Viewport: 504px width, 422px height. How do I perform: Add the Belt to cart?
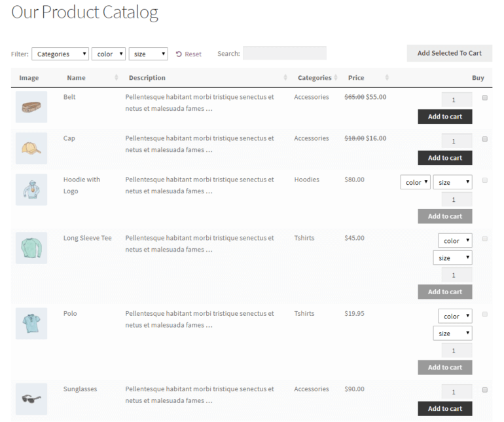pyautogui.click(x=445, y=117)
